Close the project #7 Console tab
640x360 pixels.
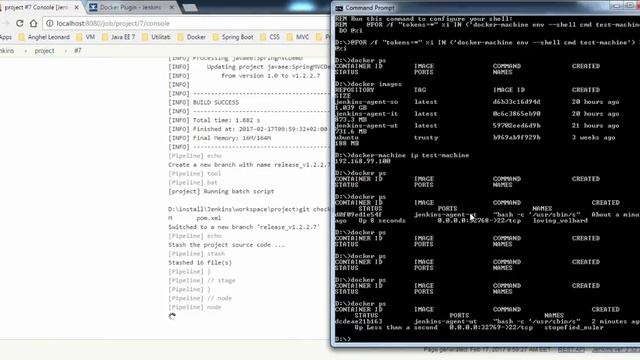click(x=76, y=7)
